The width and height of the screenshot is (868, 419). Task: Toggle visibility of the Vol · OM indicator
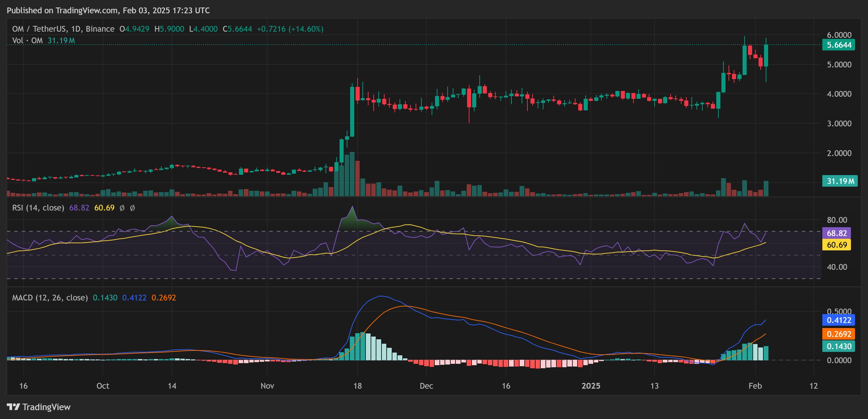[x=27, y=41]
